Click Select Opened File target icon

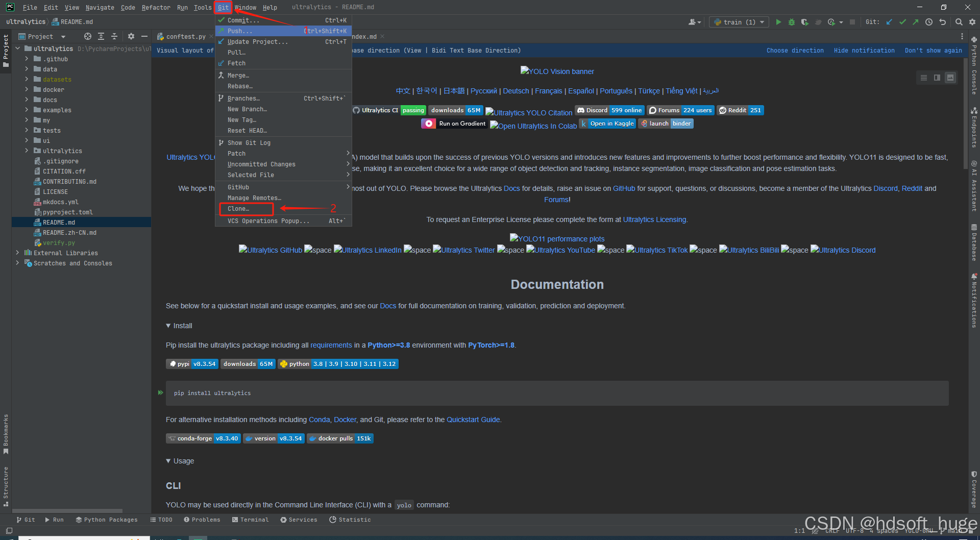(88, 36)
